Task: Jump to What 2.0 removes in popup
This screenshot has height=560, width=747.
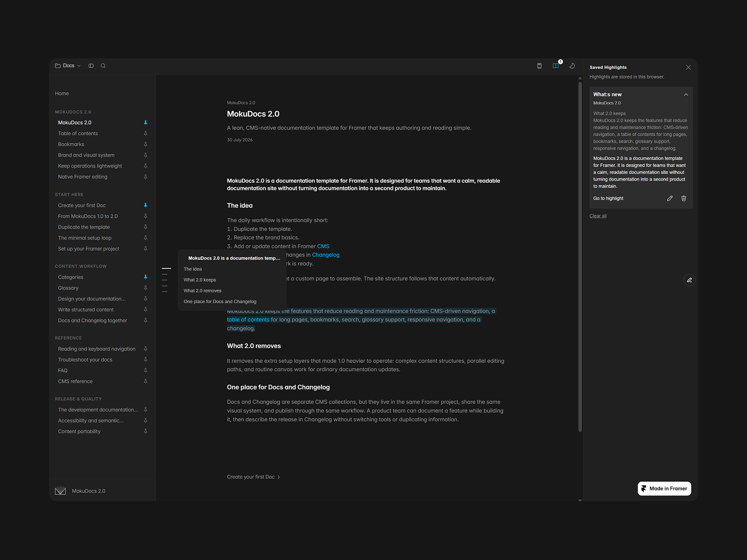Action: click(203, 291)
